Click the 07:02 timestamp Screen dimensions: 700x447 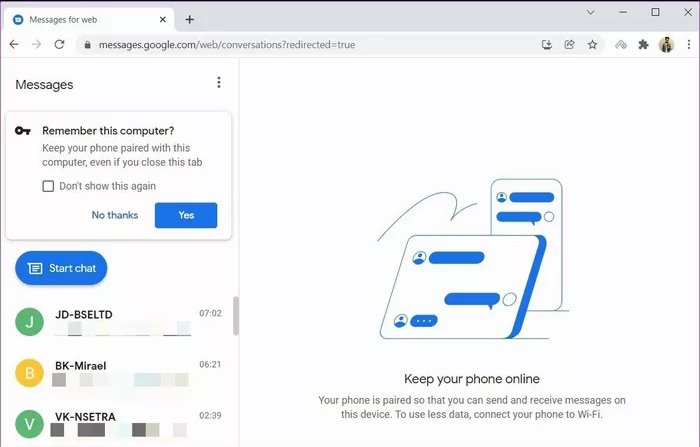(x=210, y=313)
